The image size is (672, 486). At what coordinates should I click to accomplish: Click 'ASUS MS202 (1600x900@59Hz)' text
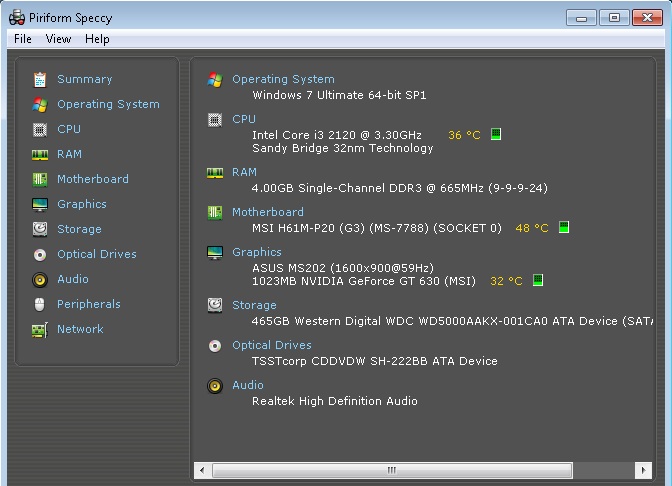(x=343, y=268)
